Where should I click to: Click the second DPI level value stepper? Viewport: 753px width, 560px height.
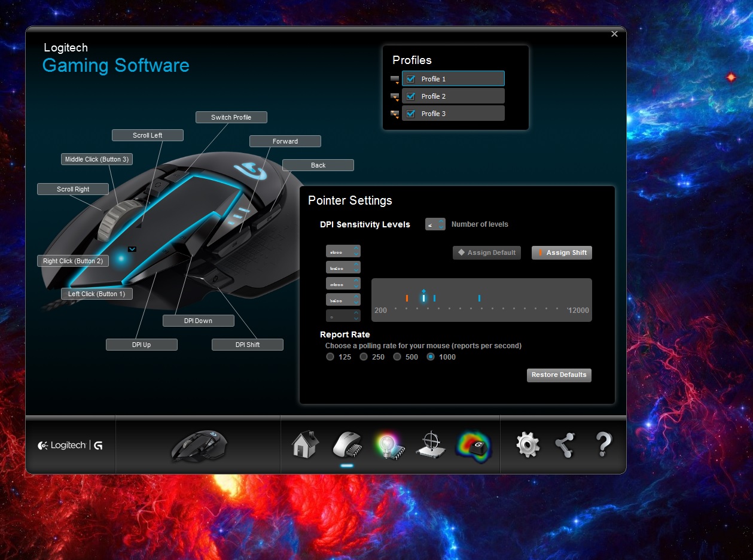click(x=343, y=267)
